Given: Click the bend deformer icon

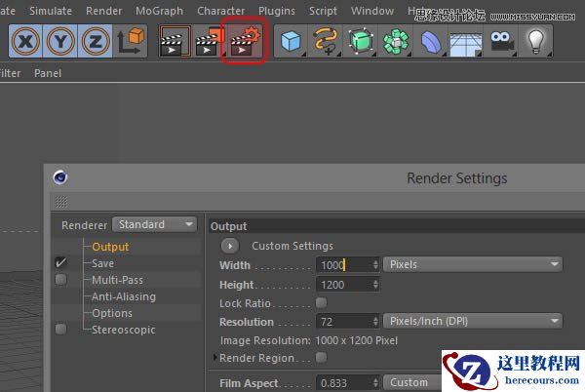Looking at the screenshot, I should click(431, 41).
